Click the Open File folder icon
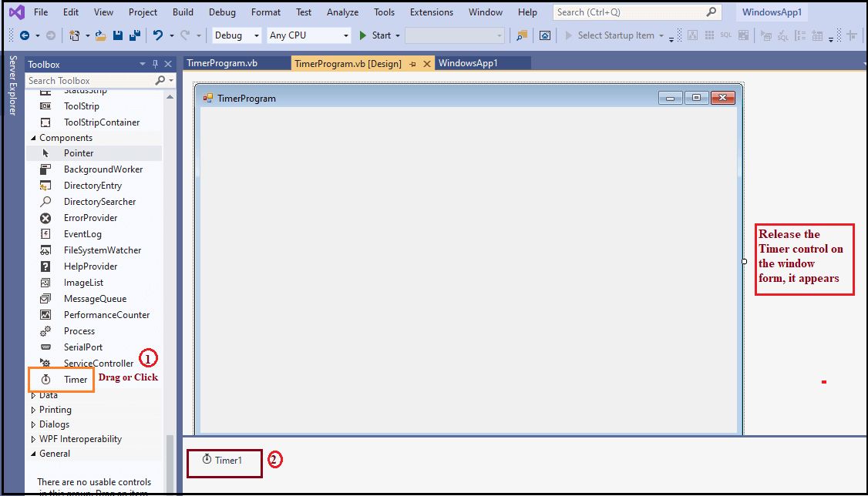 100,35
